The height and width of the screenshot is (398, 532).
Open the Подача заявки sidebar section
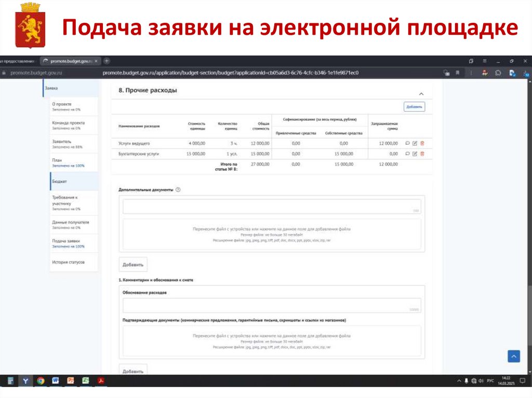click(74, 243)
